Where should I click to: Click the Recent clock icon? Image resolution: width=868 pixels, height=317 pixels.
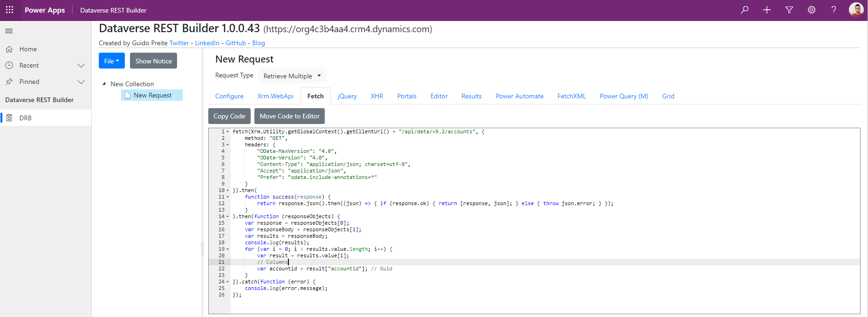point(9,65)
